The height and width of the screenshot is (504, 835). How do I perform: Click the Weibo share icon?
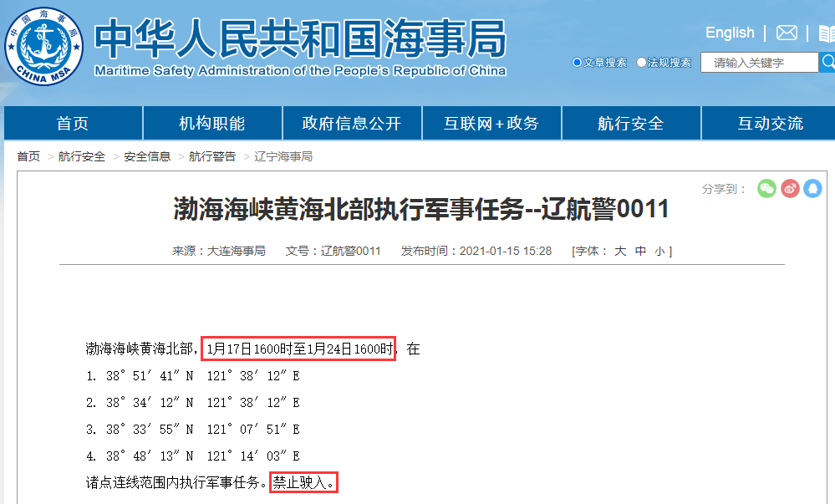tap(789, 189)
